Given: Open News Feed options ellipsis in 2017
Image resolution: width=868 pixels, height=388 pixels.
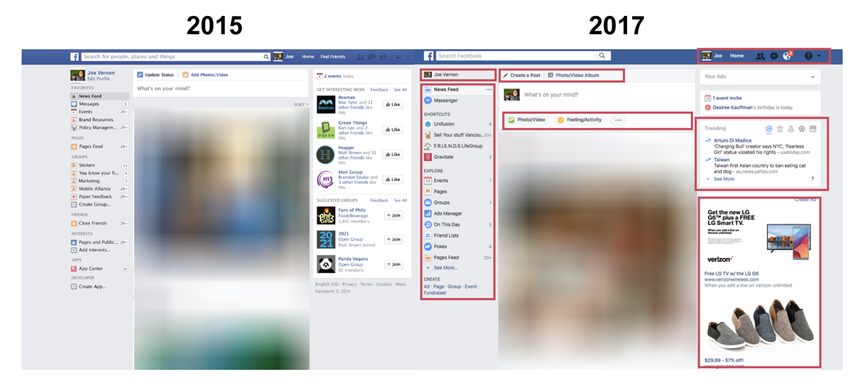Looking at the screenshot, I should (489, 90).
